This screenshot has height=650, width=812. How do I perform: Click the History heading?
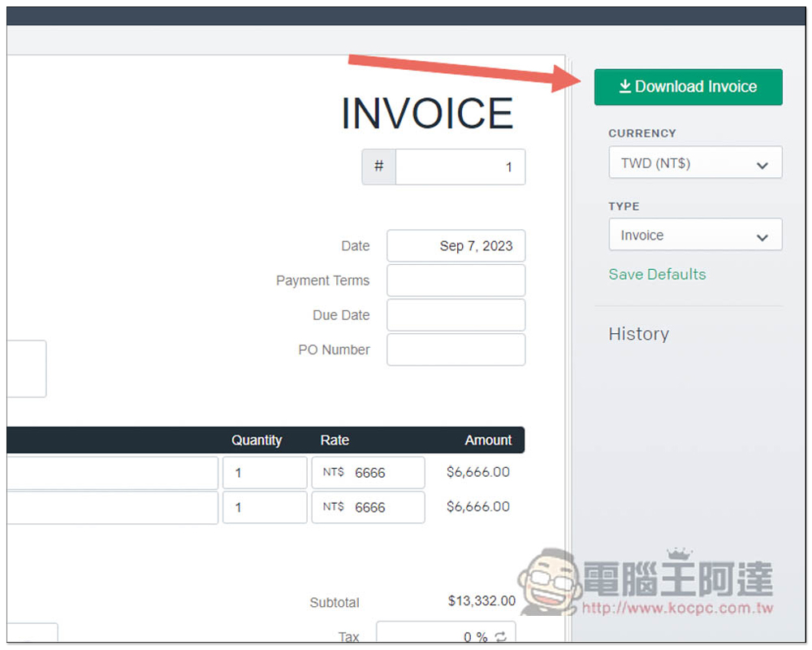click(x=638, y=334)
